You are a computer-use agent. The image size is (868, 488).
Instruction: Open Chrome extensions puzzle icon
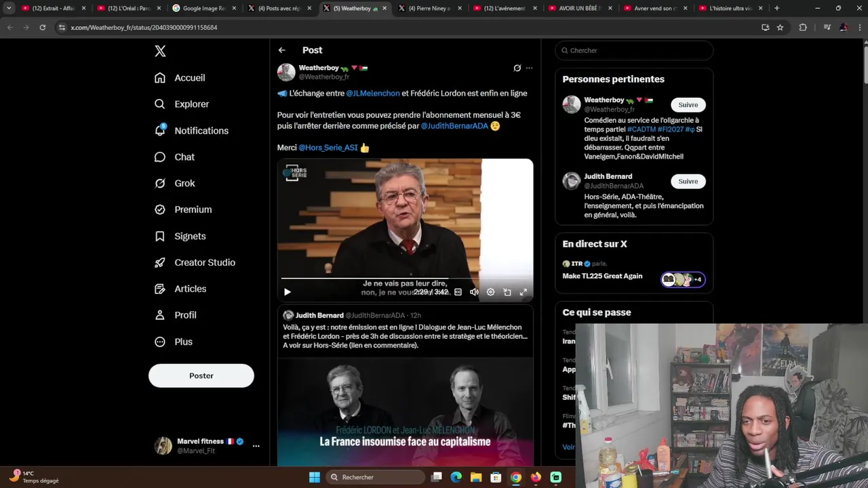point(803,27)
